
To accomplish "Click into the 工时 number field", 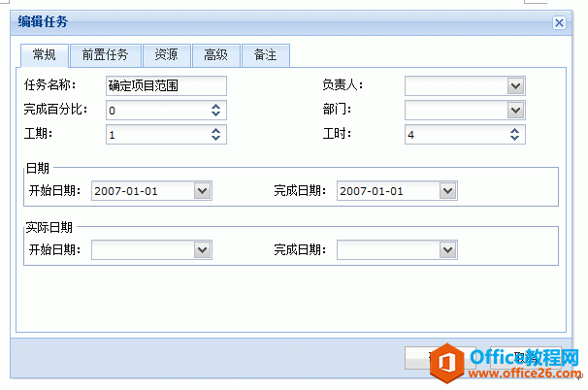I will click(x=457, y=135).
